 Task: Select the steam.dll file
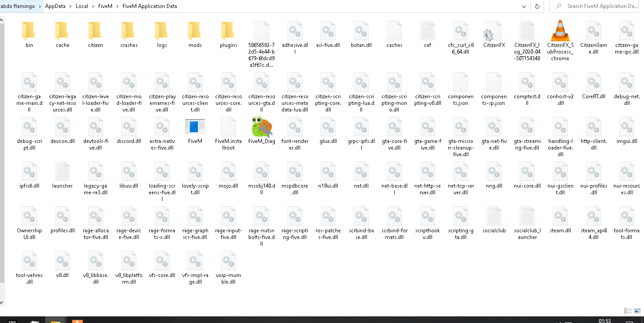coord(560,220)
